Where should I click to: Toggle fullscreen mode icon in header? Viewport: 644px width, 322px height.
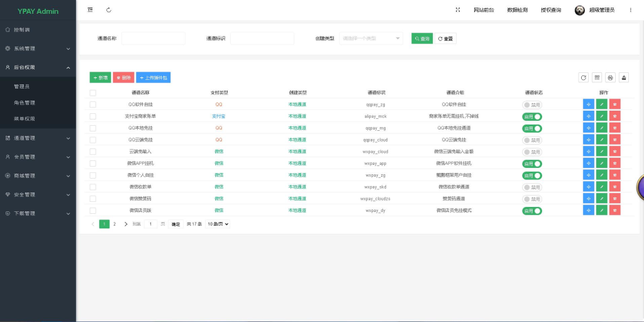pos(458,10)
